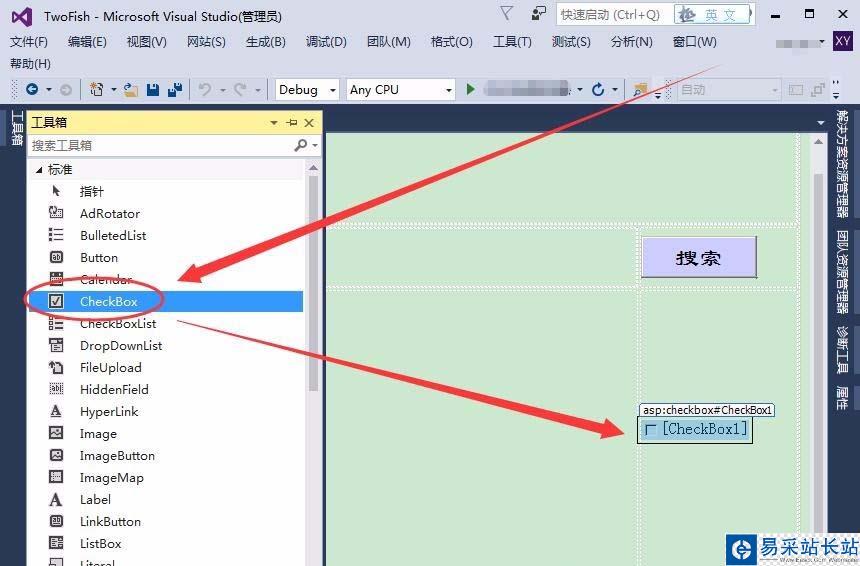Pick the ListBox control icon
Screen dimensions: 860x566
[x=56, y=543]
